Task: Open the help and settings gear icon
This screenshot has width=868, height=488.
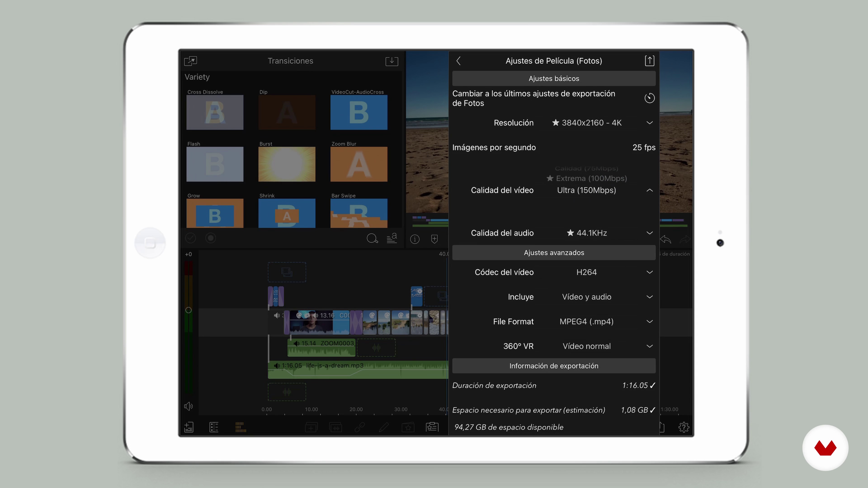Action: pos(684,427)
